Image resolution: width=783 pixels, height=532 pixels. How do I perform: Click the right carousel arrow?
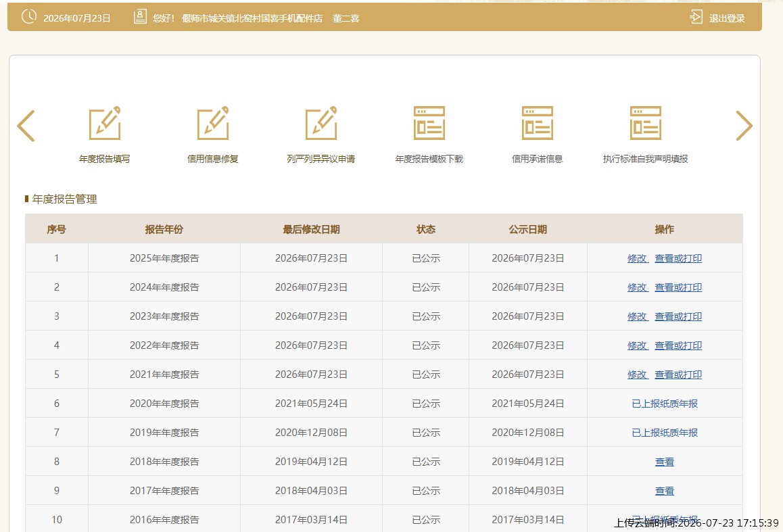744,126
